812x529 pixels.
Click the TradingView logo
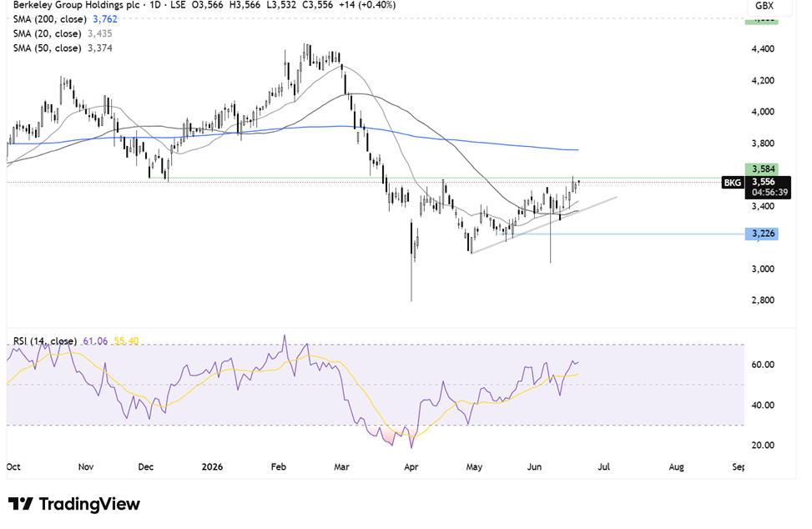tap(74, 504)
